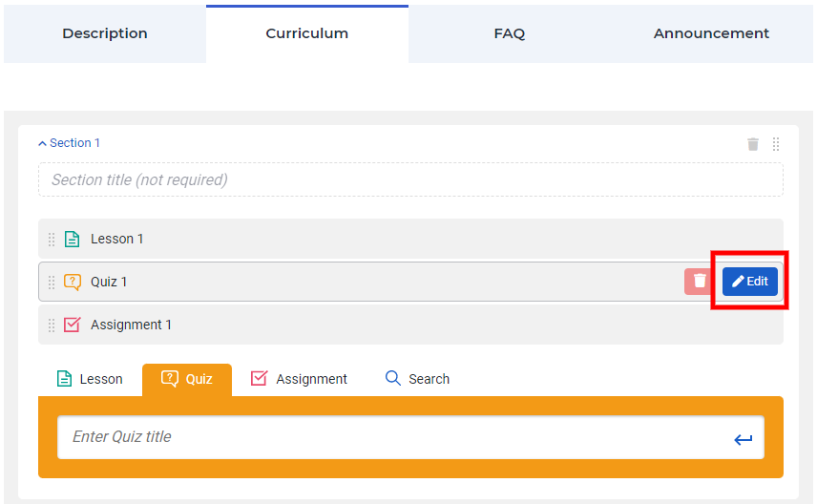Select the Curriculum tab
The image size is (817, 504).
[x=306, y=33]
